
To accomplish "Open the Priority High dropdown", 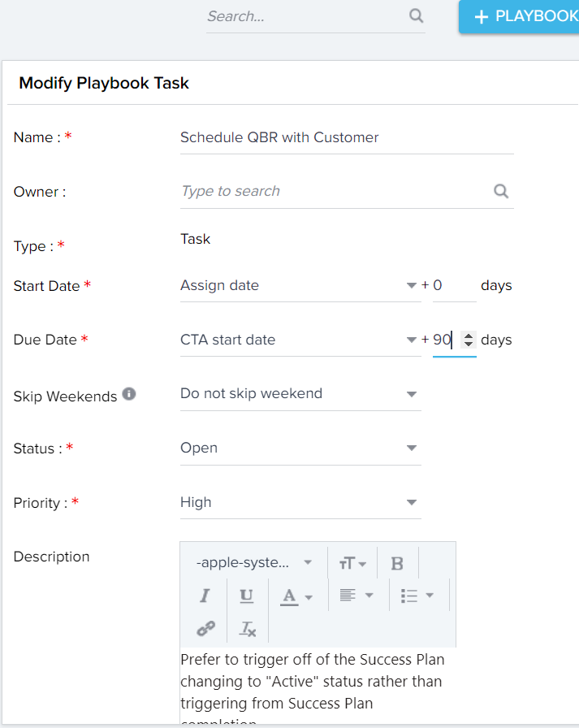I will point(300,502).
